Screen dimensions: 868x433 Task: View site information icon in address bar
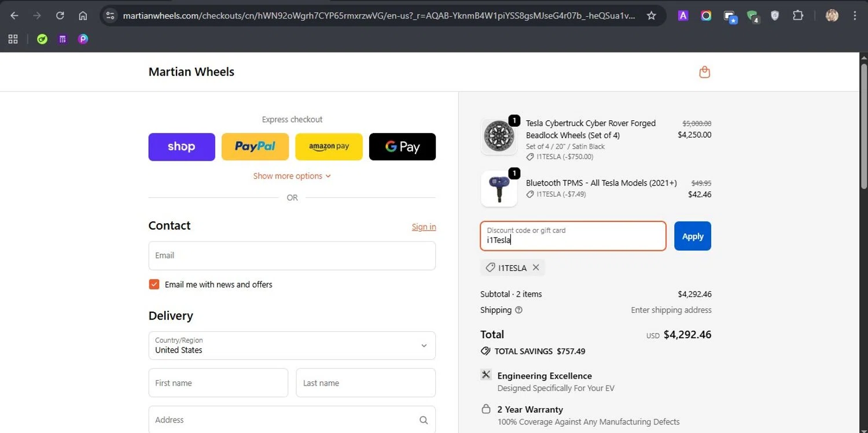[x=111, y=16]
